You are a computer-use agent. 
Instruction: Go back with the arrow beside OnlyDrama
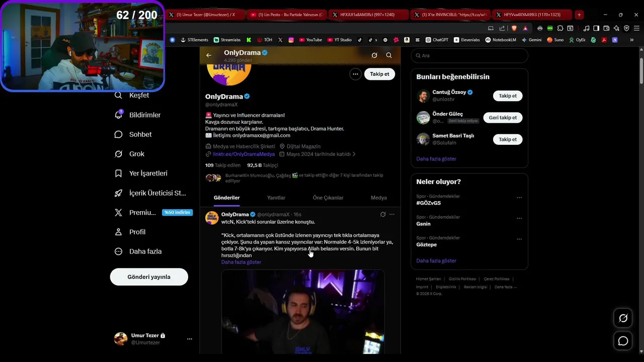pyautogui.click(x=209, y=55)
